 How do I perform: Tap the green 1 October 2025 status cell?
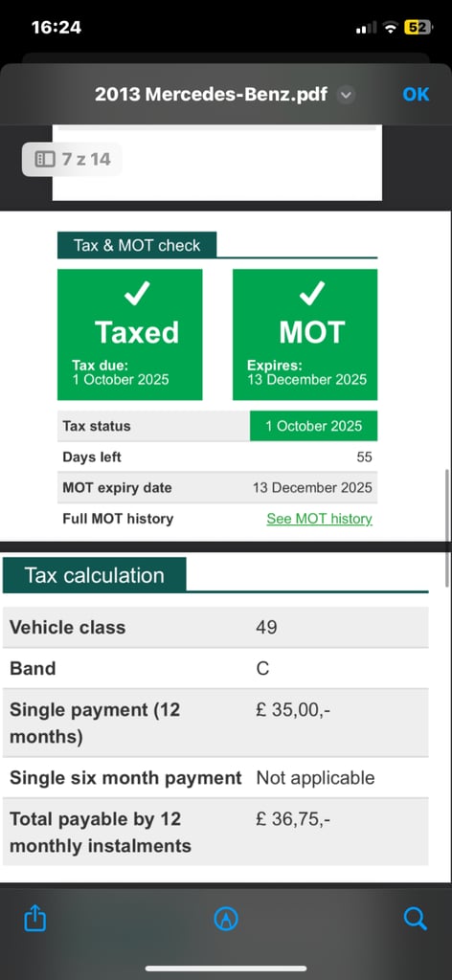(x=314, y=426)
